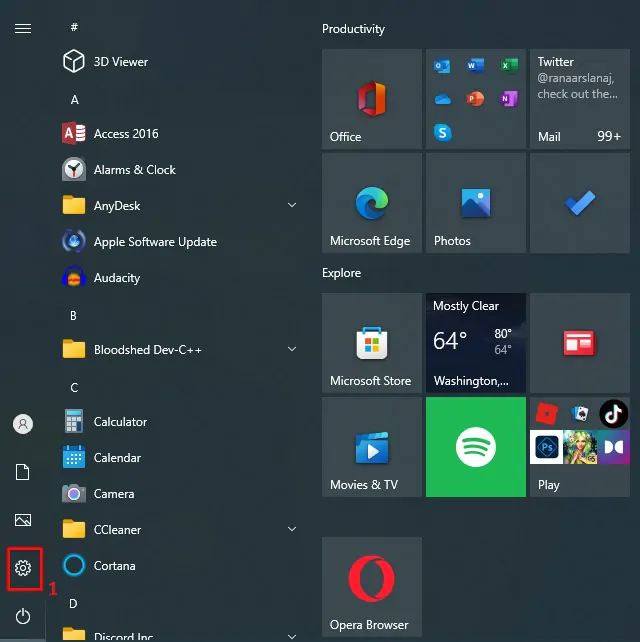This screenshot has width=640, height=642.
Task: Open the Dolby icon in Play tile
Action: click(613, 447)
